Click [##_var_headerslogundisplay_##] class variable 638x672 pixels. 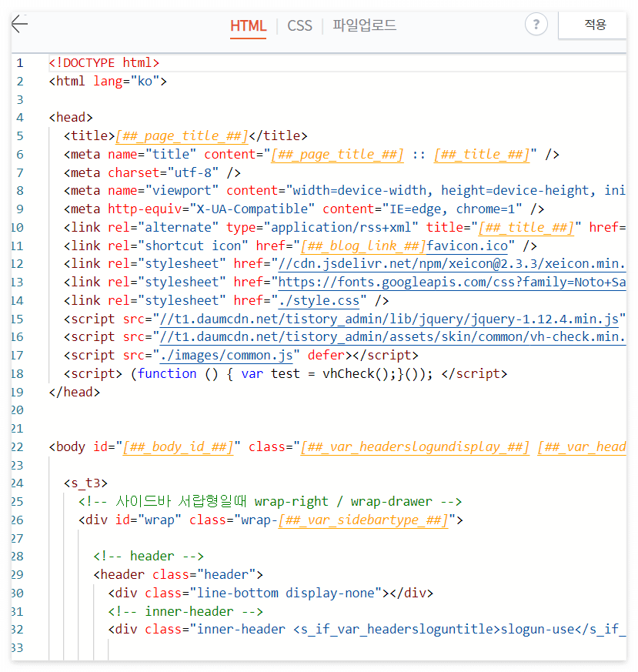click(x=415, y=447)
